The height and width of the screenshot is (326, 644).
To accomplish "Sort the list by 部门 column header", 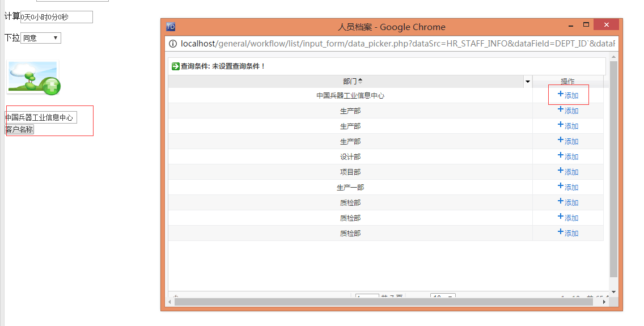I will point(353,81).
